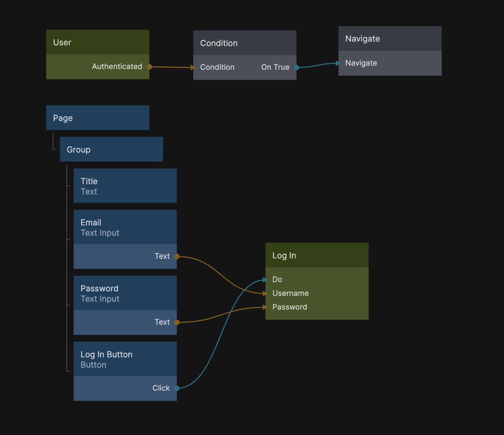Click the Password Text output port dot
Viewport: 504px width, 435px height.
177,322
